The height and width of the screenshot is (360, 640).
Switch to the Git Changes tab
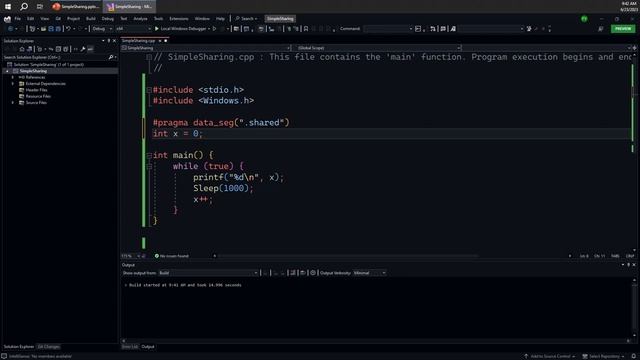tap(49, 347)
